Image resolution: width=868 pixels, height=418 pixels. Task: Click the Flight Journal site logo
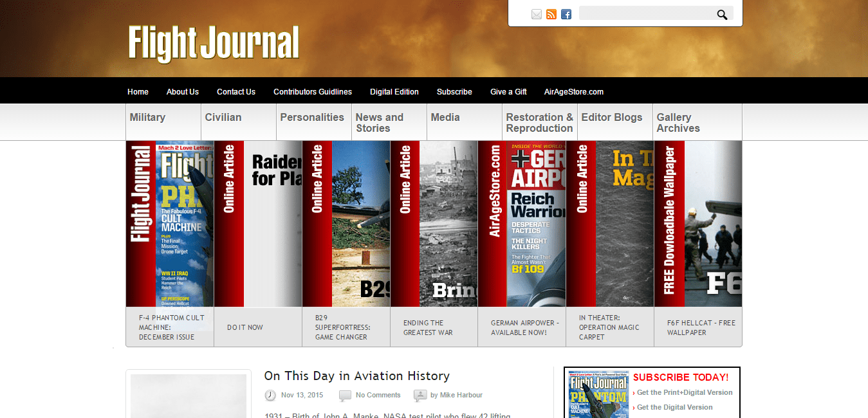tap(214, 43)
